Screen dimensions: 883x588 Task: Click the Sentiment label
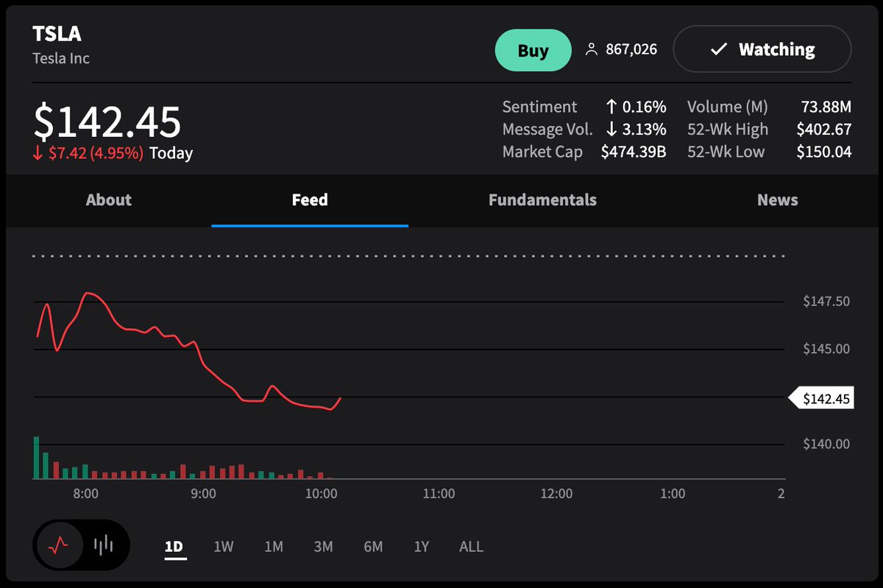540,107
